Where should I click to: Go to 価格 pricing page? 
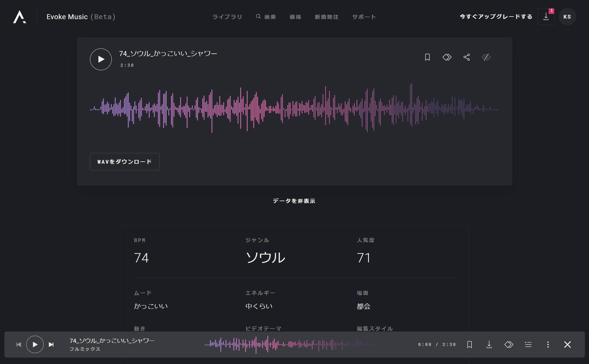tap(295, 17)
